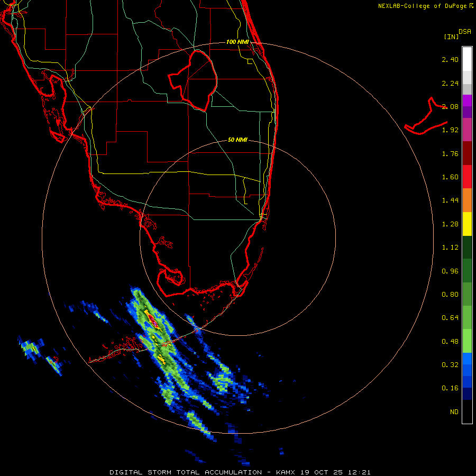Click the 0.16 legend value

pos(450,388)
